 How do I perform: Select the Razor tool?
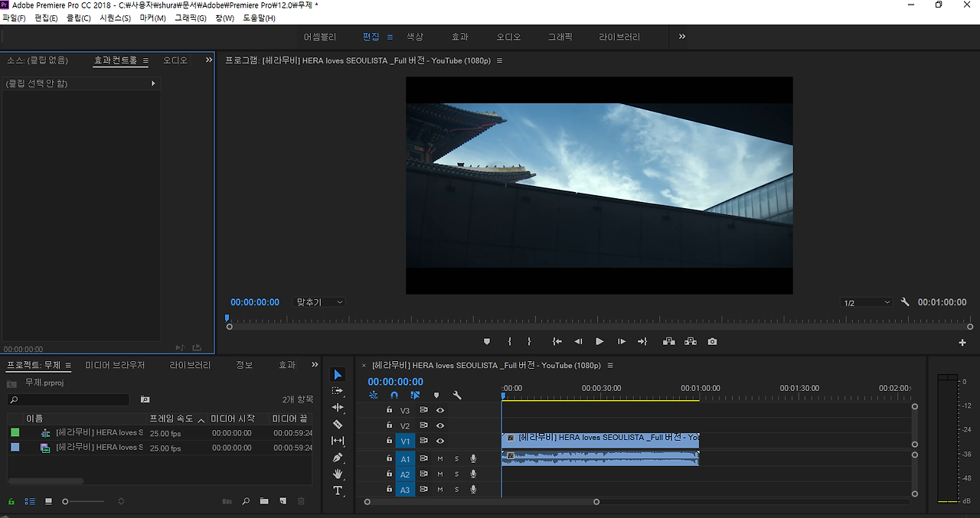pyautogui.click(x=338, y=424)
